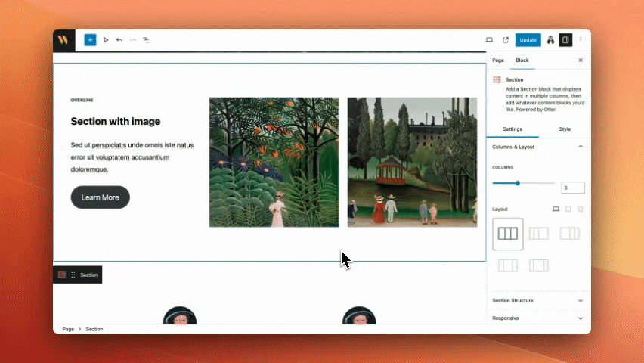
Task: Expand the Responsive panel
Action: pos(580,318)
